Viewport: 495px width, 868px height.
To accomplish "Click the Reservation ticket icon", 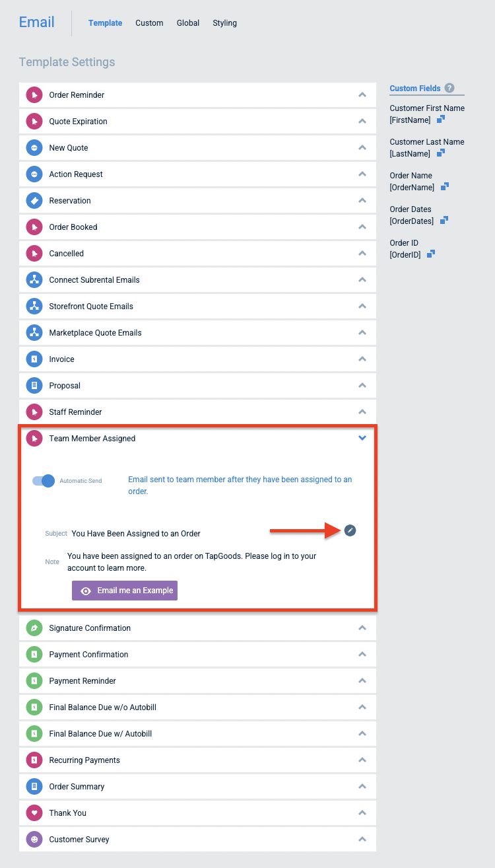I will point(34,200).
